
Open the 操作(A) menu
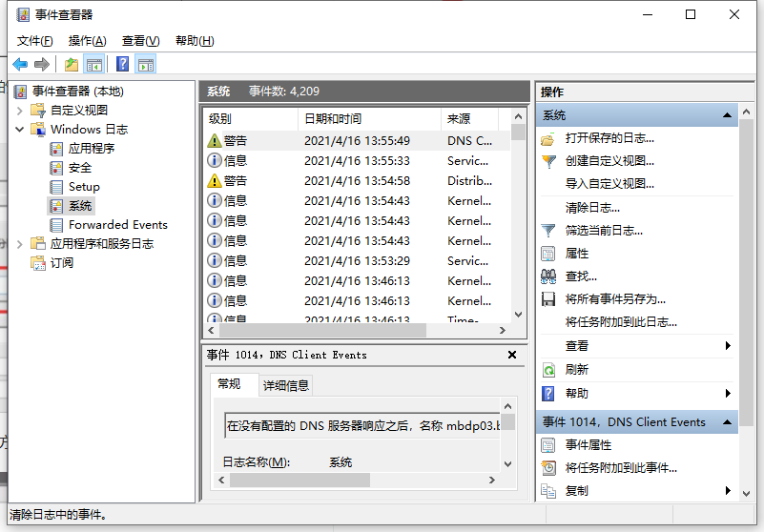click(87, 40)
